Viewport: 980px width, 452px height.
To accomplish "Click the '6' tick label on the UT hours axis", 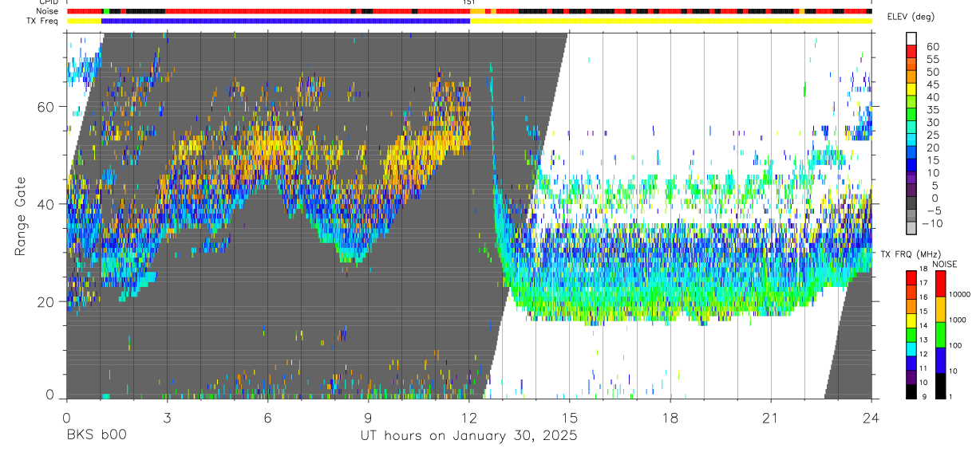I will coord(267,417).
